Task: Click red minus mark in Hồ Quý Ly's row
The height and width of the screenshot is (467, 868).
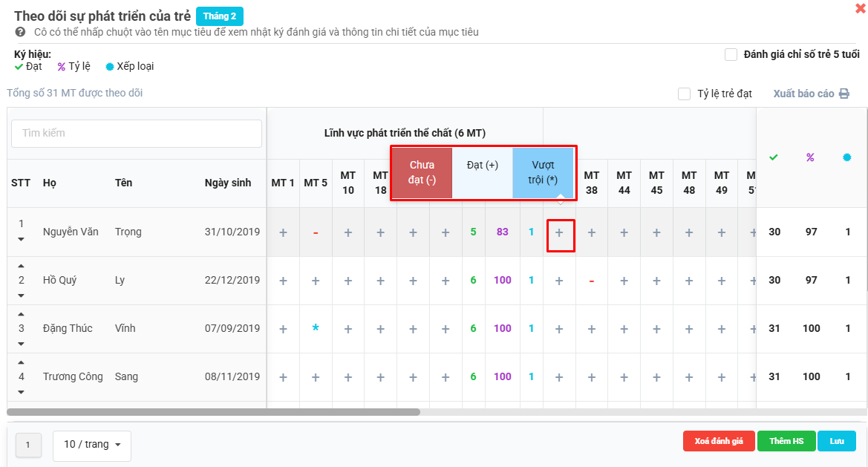Action: pyautogui.click(x=592, y=281)
